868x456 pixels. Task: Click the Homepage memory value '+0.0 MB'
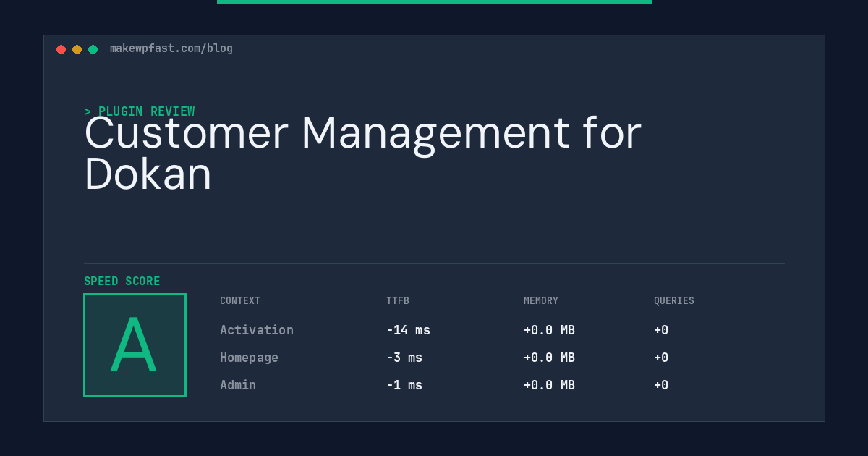pos(549,358)
